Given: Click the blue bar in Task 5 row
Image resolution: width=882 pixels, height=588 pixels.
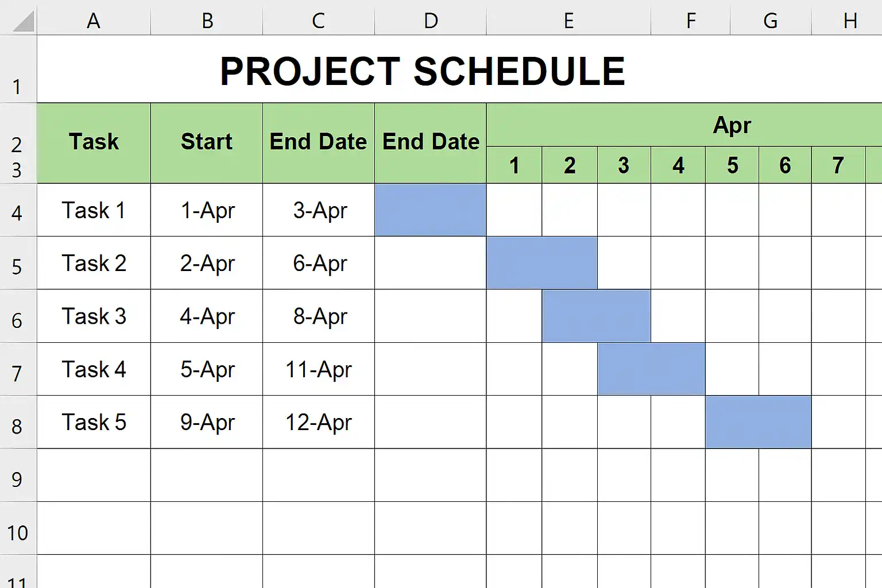Looking at the screenshot, I should coord(758,422).
